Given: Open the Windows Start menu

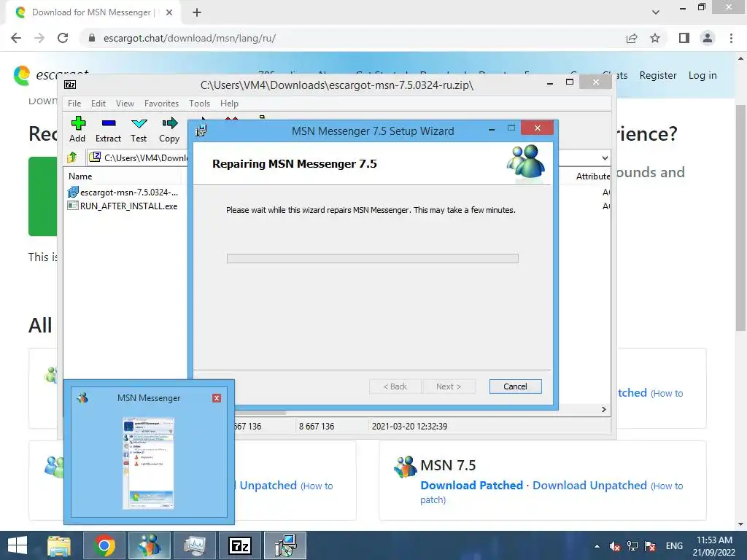Looking at the screenshot, I should point(18,545).
